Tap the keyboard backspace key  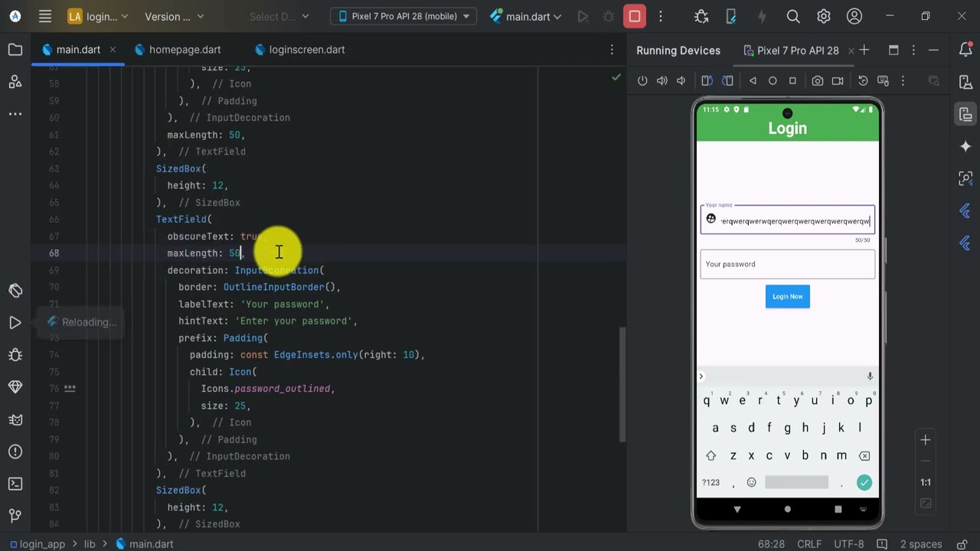click(864, 455)
